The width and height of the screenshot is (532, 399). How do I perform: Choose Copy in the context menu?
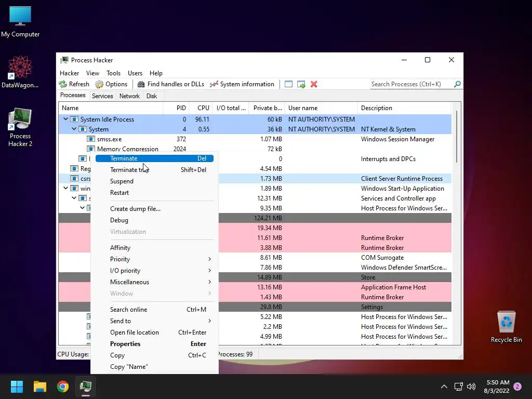(x=154, y=355)
